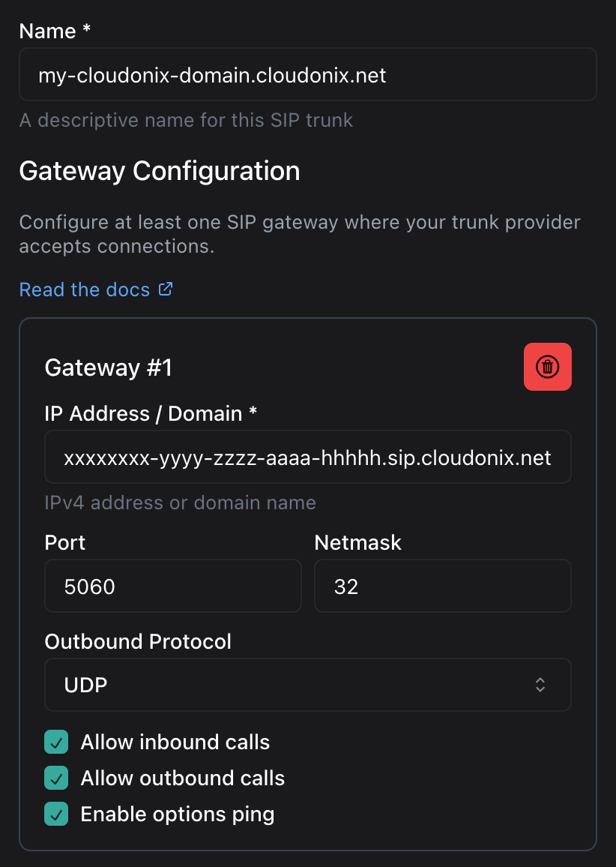Click the "Gateway #1" heading
616x867 pixels.
109,367
